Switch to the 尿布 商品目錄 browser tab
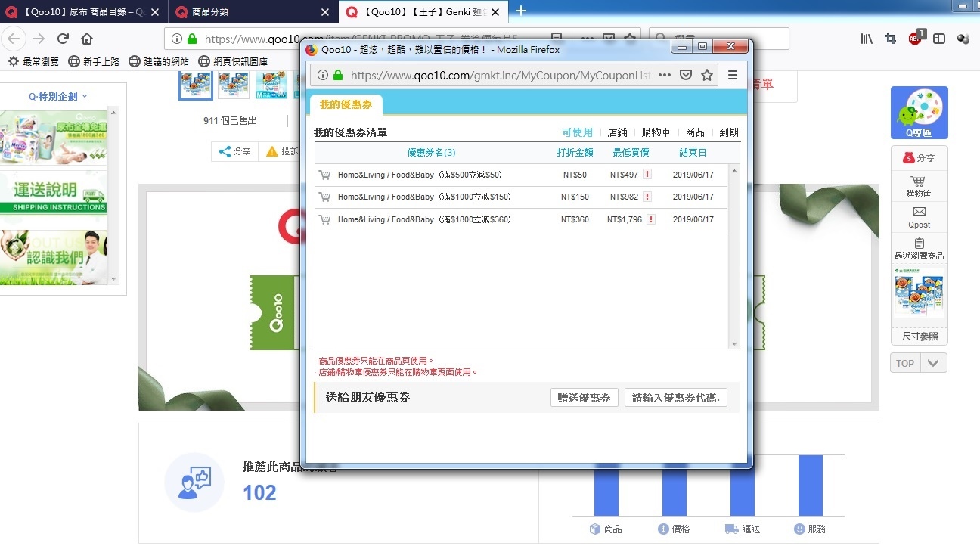Screen dimensions: 980x546 point(82,11)
